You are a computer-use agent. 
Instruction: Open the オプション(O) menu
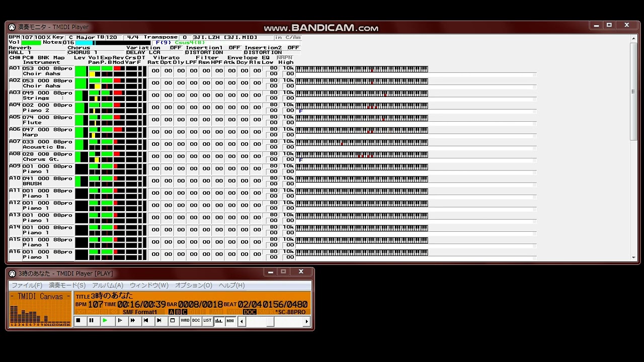click(194, 285)
